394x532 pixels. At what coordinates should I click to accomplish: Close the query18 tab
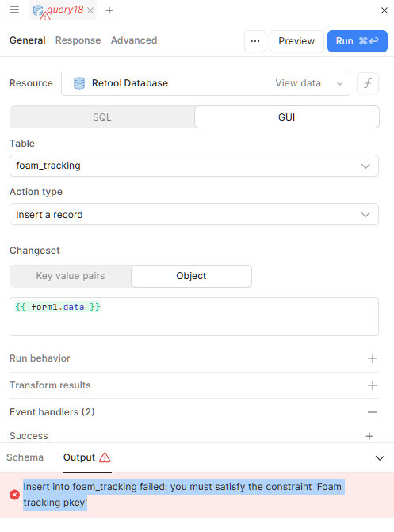click(90, 10)
